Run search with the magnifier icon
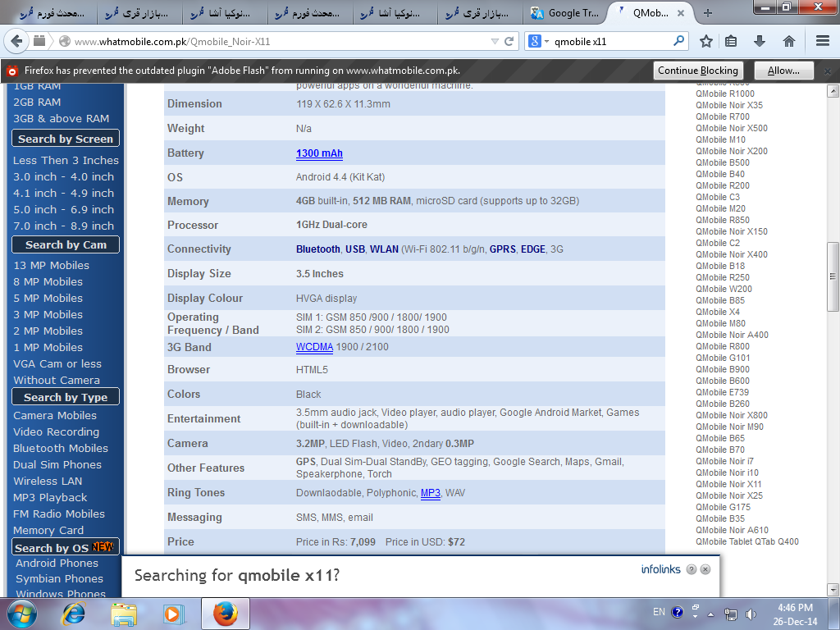This screenshot has width=840, height=630. (x=678, y=41)
